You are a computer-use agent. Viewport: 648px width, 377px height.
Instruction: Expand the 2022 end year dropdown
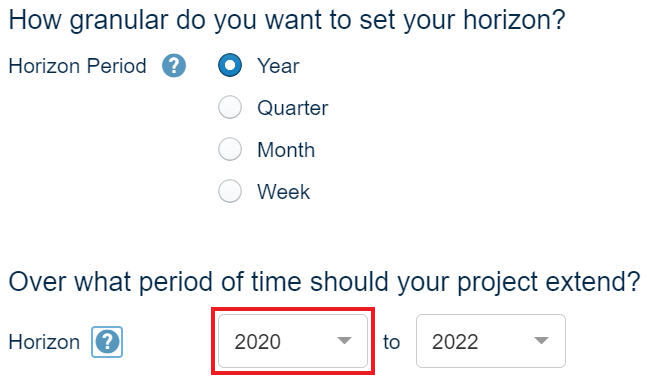(x=491, y=341)
